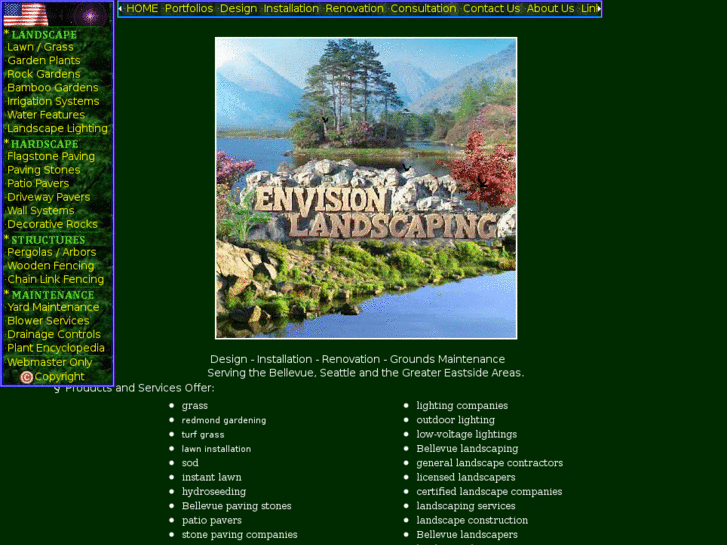727x545 pixels.
Task: Click the 'licensed landscapers' list item
Action: [466, 477]
